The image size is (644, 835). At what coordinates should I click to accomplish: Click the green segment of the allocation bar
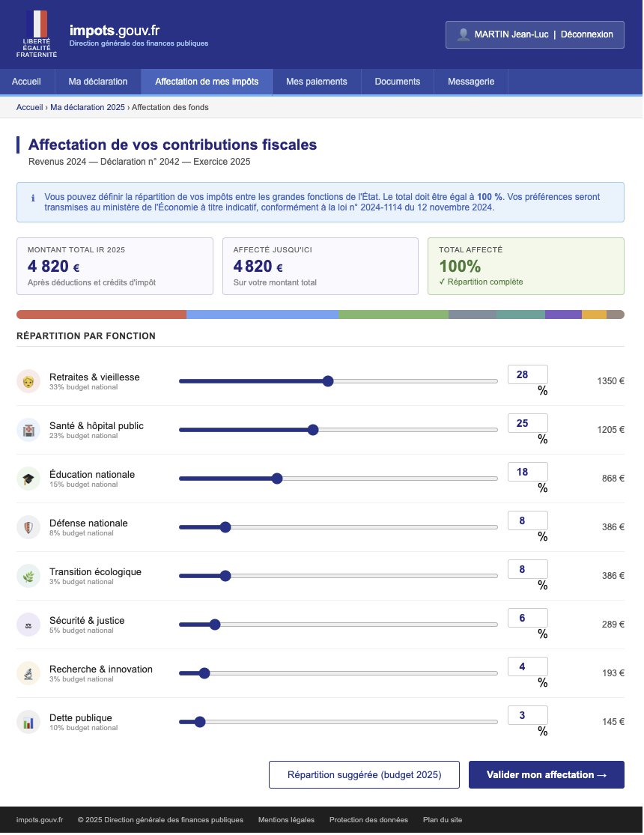[394, 315]
